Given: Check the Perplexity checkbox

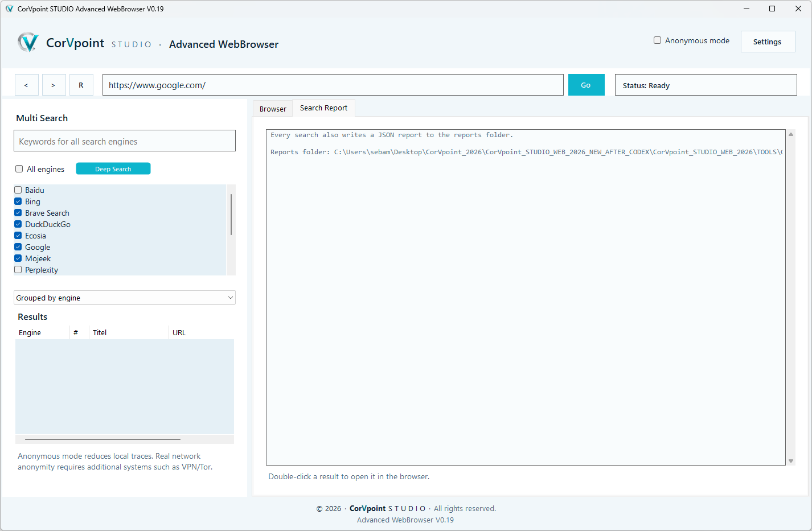Looking at the screenshot, I should point(18,270).
